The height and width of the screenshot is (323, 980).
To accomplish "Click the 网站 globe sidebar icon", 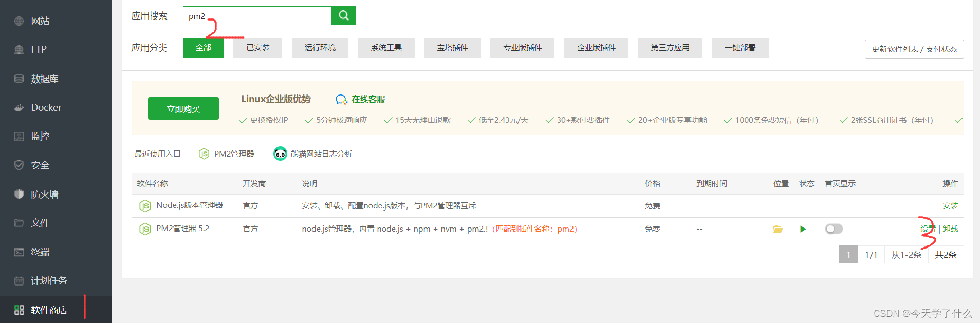I will click(x=19, y=21).
